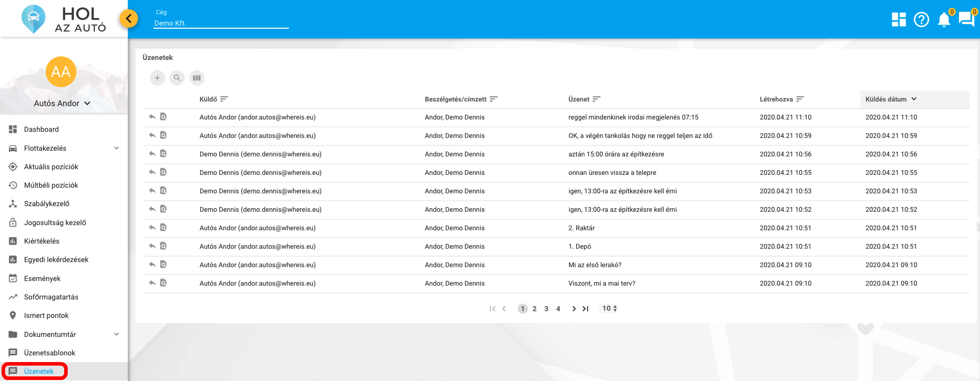The height and width of the screenshot is (381, 980).
Task: Open the column chooser icon
Action: pyautogui.click(x=197, y=78)
